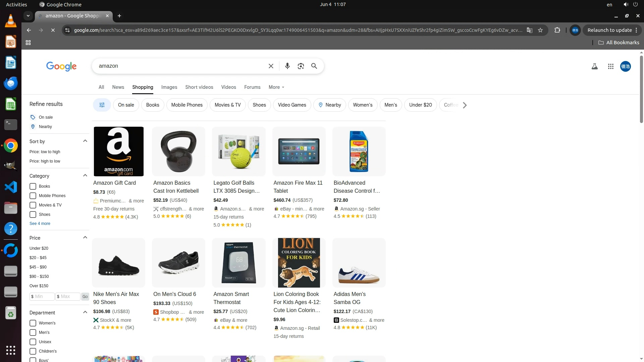Bookmark this page with the star icon

pos(540,30)
